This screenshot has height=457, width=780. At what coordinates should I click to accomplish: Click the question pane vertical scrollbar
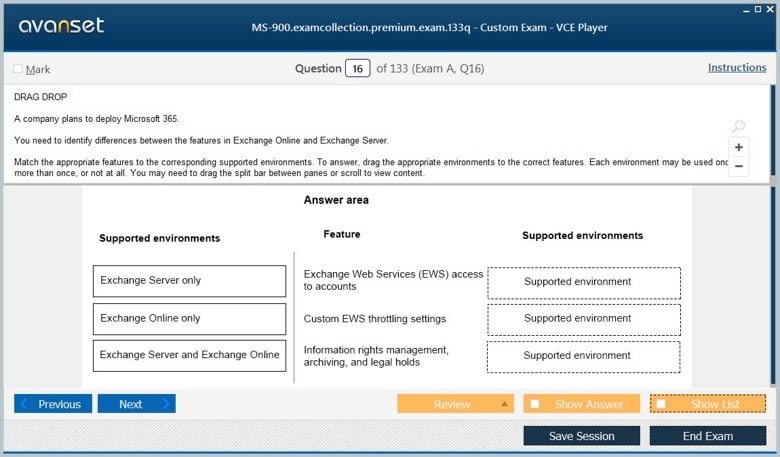click(x=773, y=130)
